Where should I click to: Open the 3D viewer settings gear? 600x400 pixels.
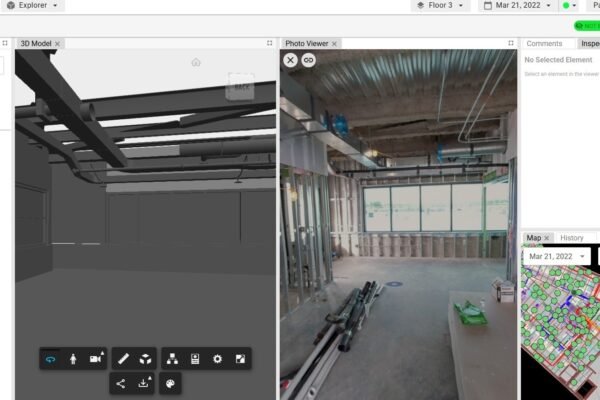[x=217, y=359]
